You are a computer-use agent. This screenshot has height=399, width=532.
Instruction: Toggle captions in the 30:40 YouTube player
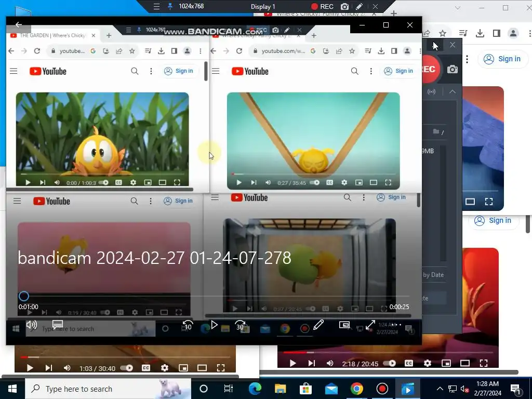[x=146, y=368]
